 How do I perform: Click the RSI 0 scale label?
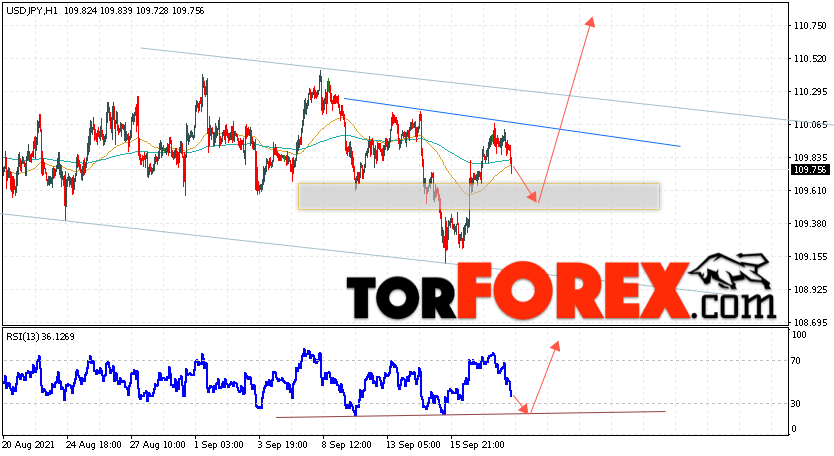794,429
